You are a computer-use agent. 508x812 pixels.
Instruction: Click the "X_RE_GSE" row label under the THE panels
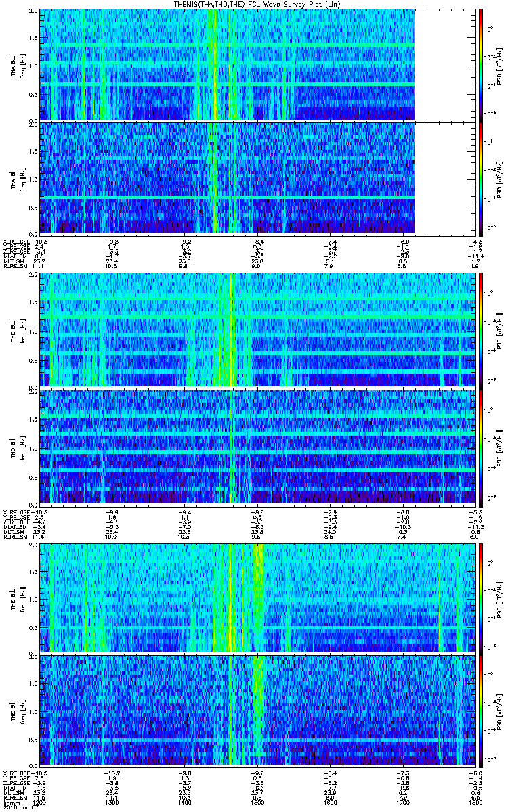coord(15,773)
